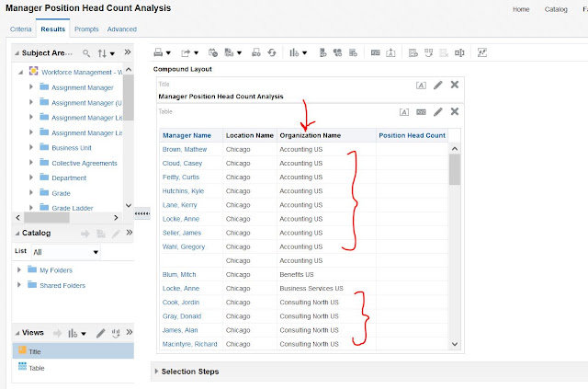Open Brown, Mathew manager link
The image size is (588, 389).
pos(185,150)
